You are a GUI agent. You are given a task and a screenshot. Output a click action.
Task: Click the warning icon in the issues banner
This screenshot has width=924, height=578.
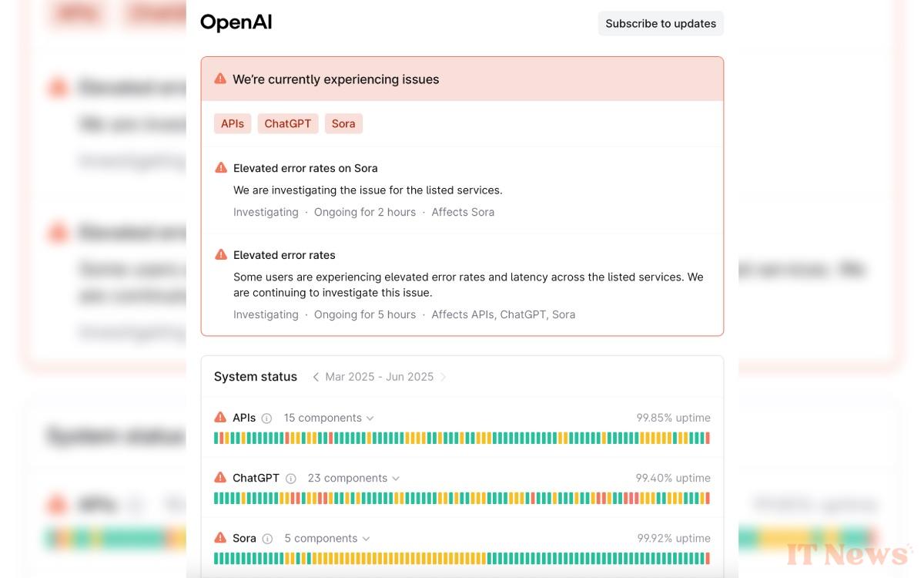(220, 79)
